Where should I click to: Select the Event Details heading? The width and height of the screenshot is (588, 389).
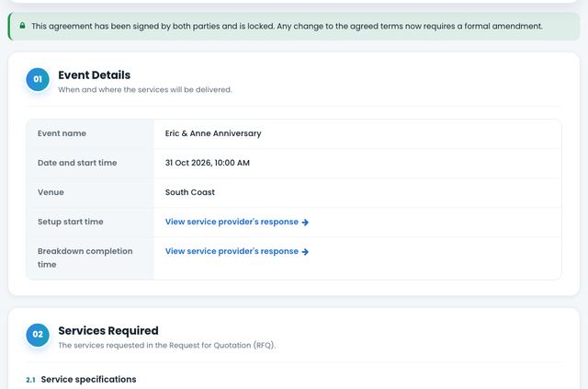pos(94,75)
